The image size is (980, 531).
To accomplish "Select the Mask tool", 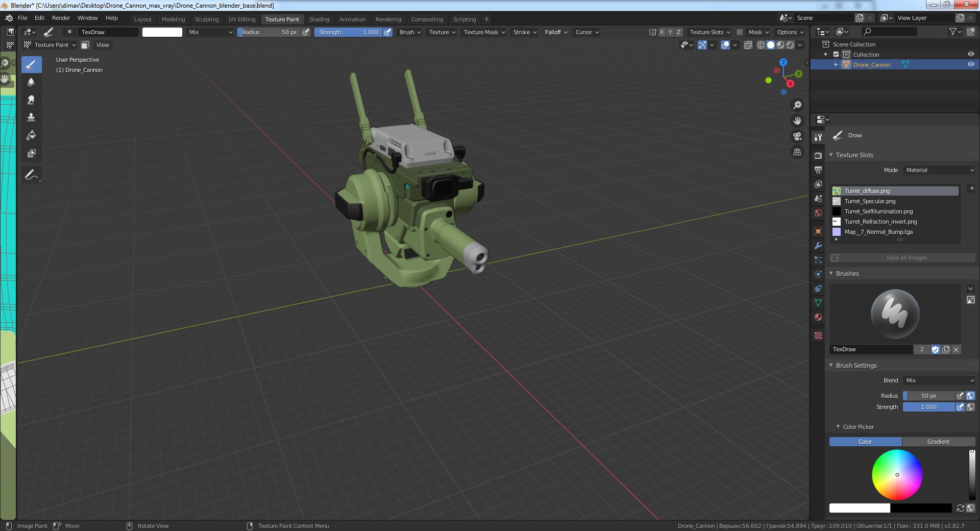I will pos(31,153).
